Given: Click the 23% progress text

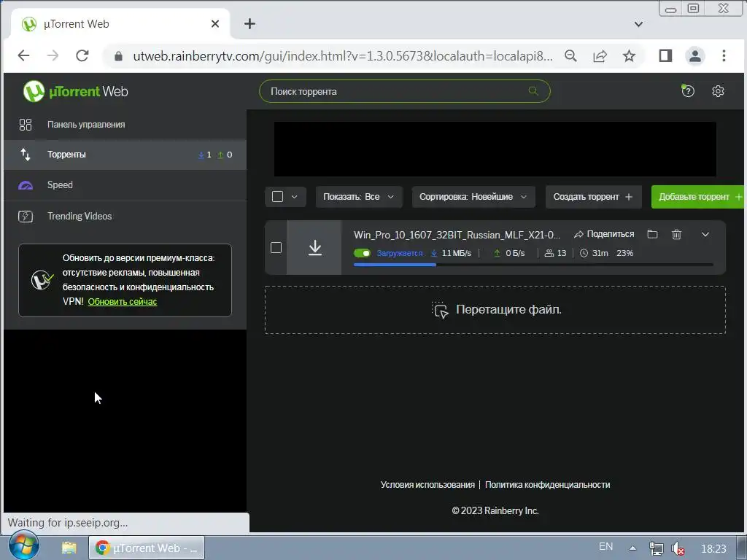Looking at the screenshot, I should click(x=625, y=253).
